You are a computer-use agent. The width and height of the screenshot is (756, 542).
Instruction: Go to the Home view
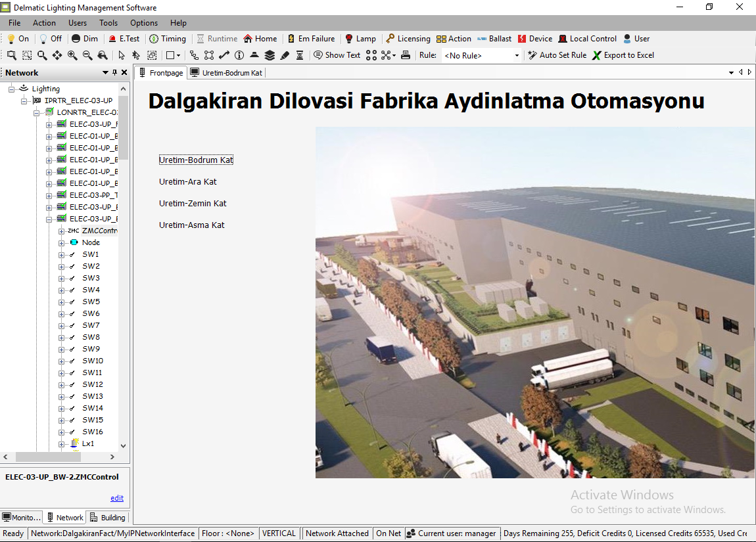pos(260,39)
